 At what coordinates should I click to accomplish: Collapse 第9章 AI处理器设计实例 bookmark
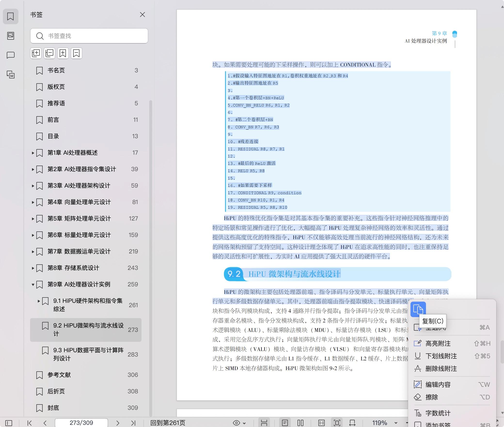pos(33,284)
